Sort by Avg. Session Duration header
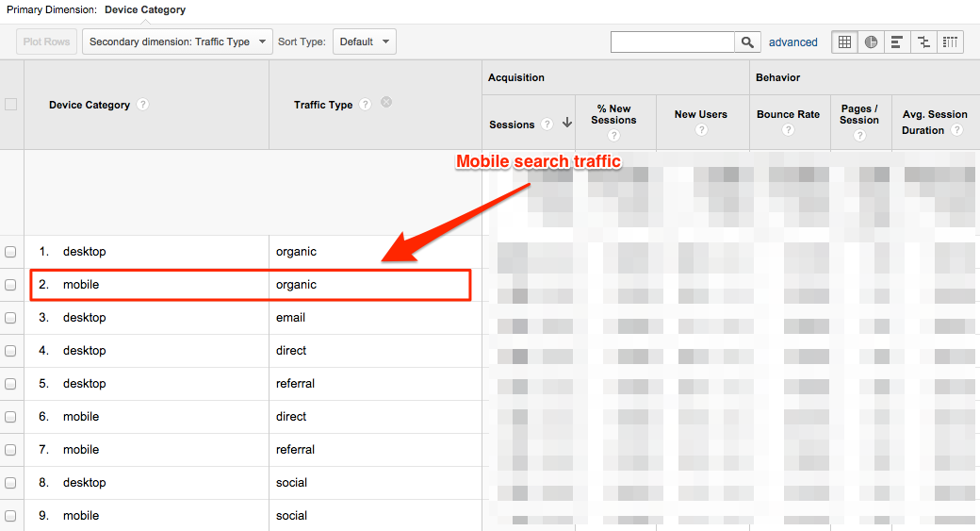The height and width of the screenshot is (531, 980). point(935,122)
